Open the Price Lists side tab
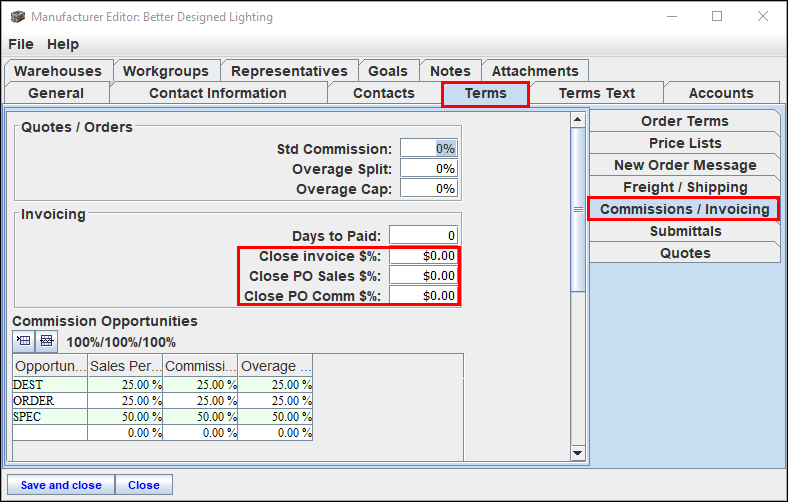Image resolution: width=788 pixels, height=502 pixels. 684,143
